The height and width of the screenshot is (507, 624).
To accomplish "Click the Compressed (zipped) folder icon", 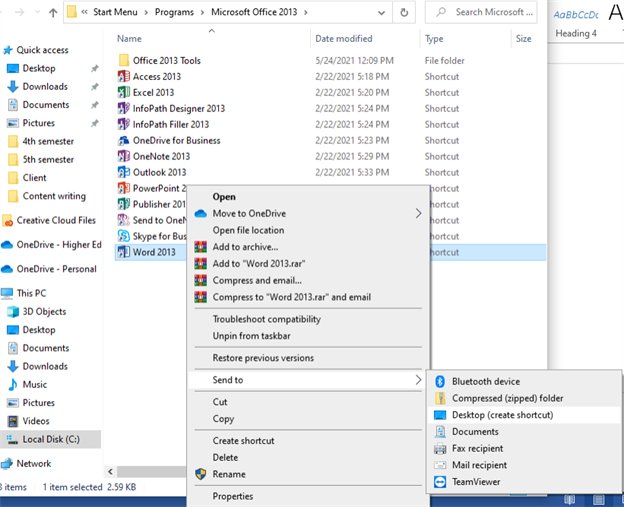I will [x=440, y=398].
